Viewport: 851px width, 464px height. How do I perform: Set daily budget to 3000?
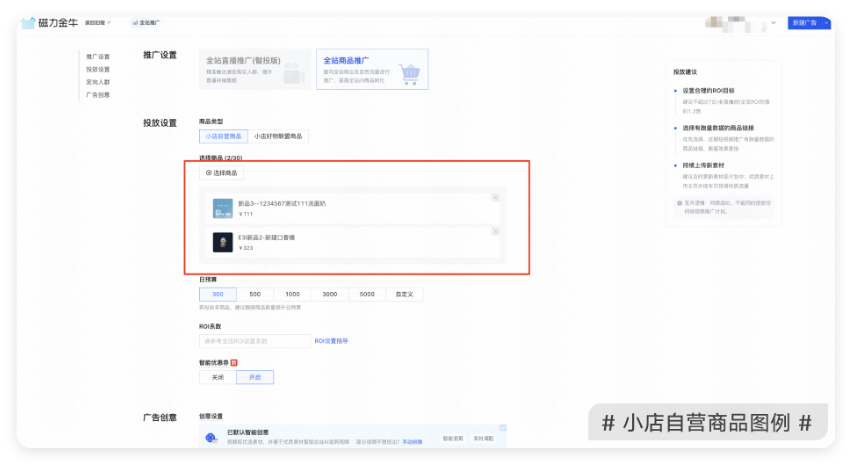[330, 294]
